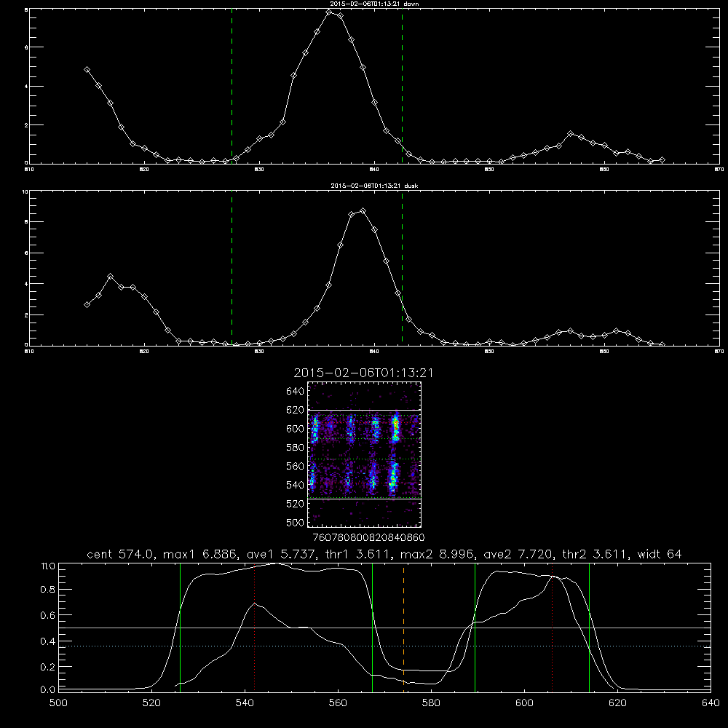The width and height of the screenshot is (728, 728).
Task: Click the image y-axis label 620
Action: pos(296,410)
